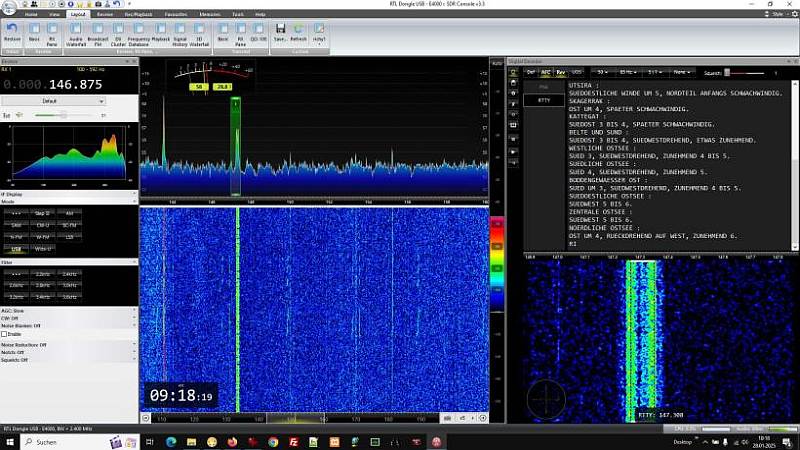Open the Tools ribbon tab
800x450 pixels.
click(x=238, y=14)
